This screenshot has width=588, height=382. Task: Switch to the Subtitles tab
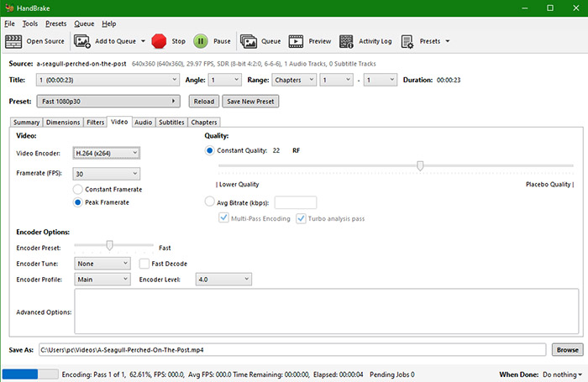pyautogui.click(x=171, y=123)
